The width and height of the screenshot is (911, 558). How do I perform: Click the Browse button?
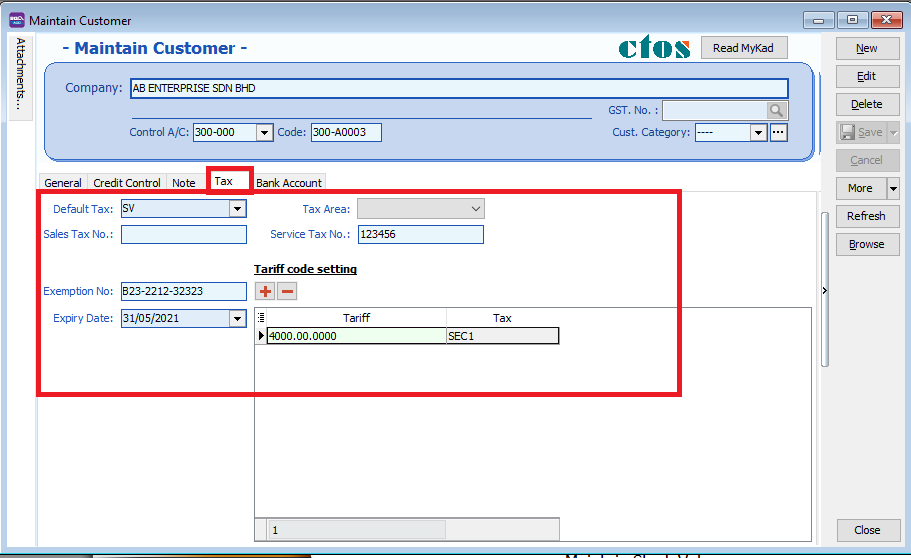click(866, 244)
